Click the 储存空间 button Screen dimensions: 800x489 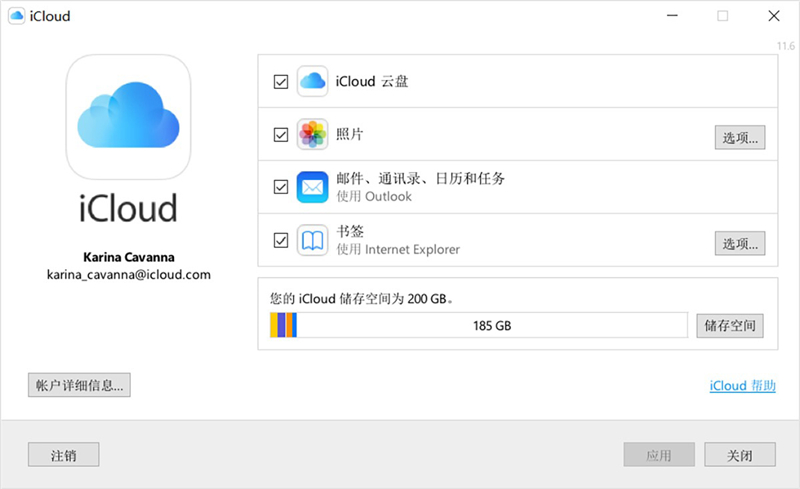(730, 325)
